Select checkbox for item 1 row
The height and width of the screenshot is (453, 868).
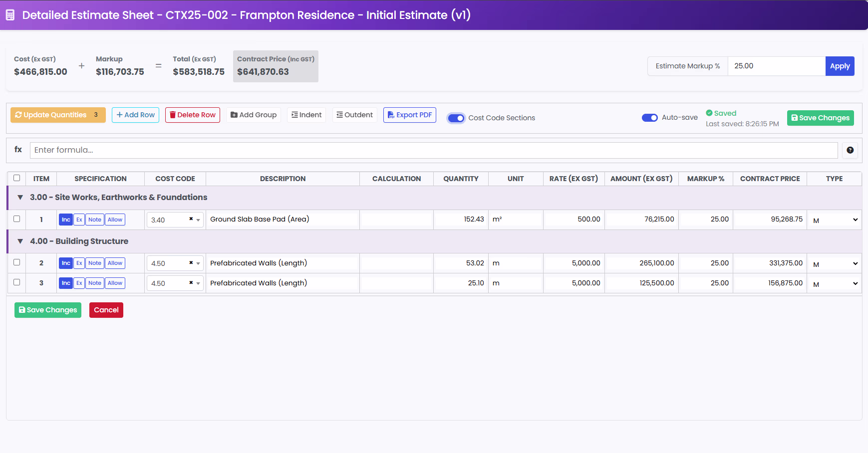coord(17,219)
